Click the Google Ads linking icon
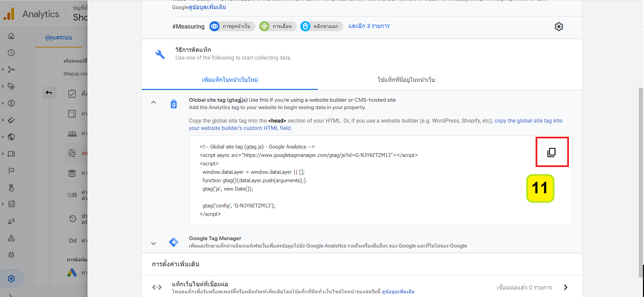This screenshot has height=297, width=644. [72, 272]
